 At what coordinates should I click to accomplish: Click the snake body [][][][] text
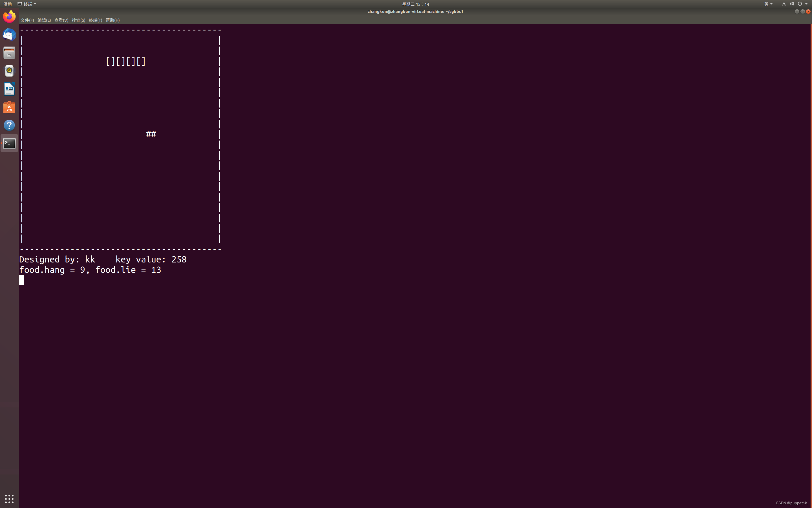(126, 62)
